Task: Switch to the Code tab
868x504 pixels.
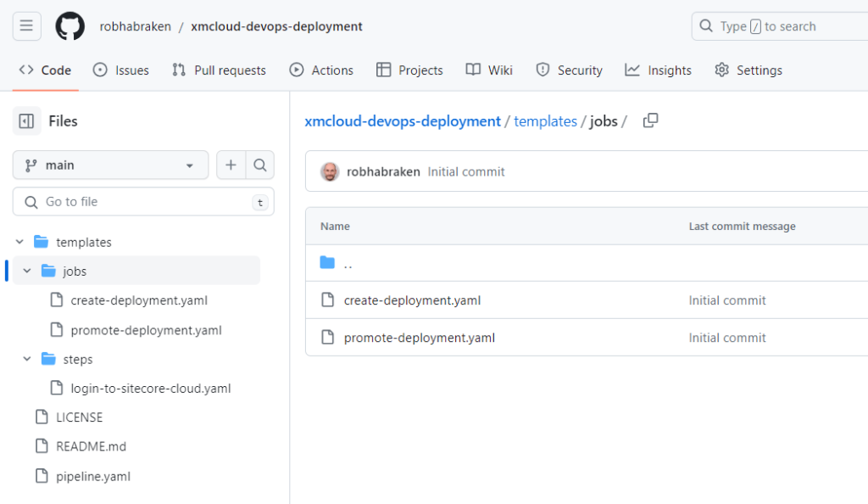Action: (45, 70)
